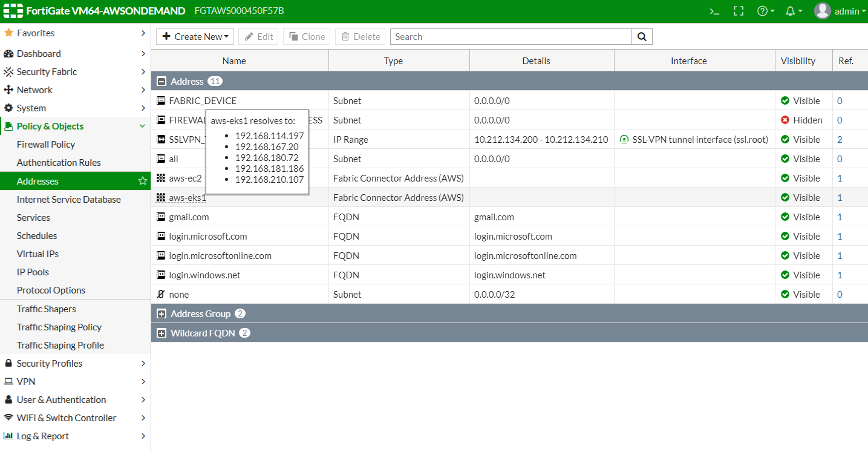
Task: Click the Hidden red status icon
Action: click(x=785, y=120)
